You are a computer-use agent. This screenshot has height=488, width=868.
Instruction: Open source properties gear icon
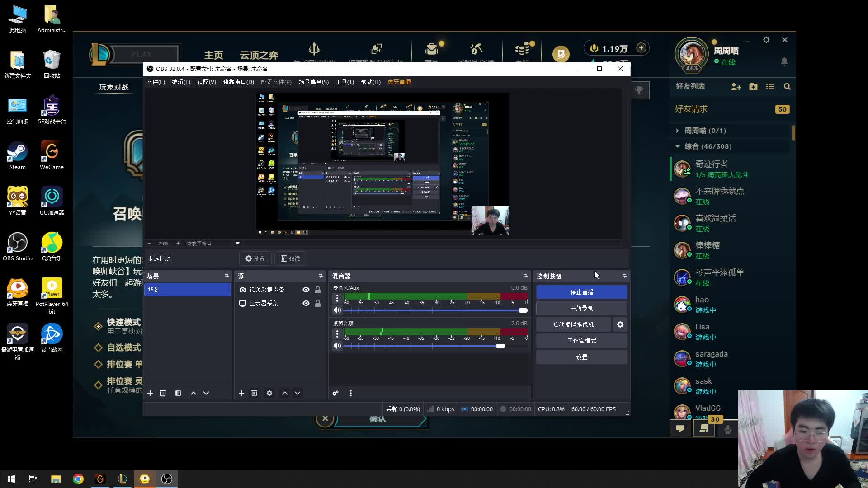click(x=269, y=393)
